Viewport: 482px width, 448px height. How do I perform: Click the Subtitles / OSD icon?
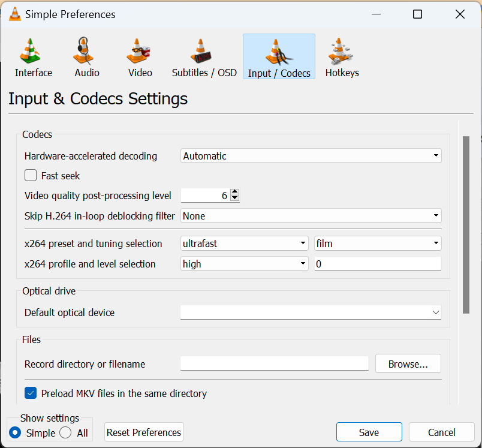[x=204, y=56]
